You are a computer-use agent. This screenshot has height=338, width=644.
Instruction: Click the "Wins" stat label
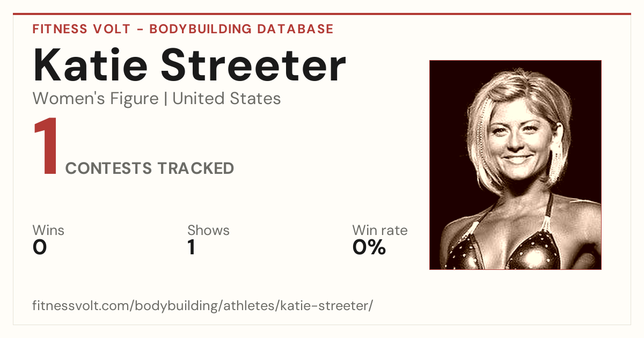(x=48, y=230)
